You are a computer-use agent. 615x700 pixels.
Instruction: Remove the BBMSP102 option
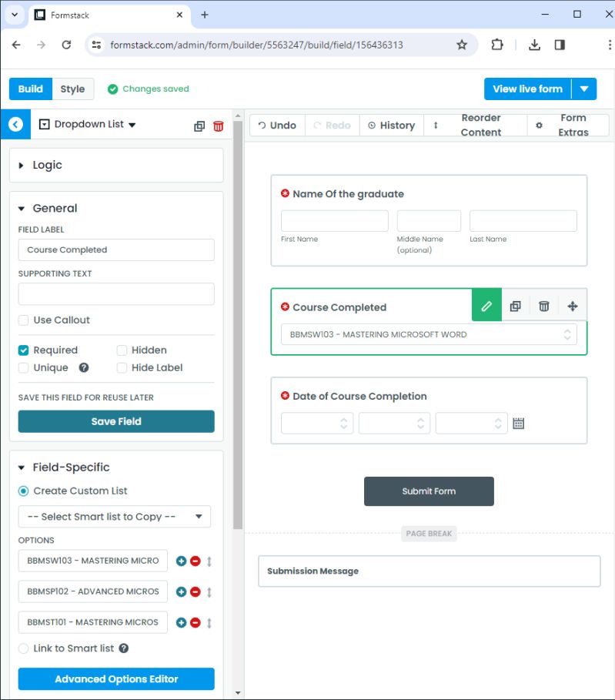(195, 592)
